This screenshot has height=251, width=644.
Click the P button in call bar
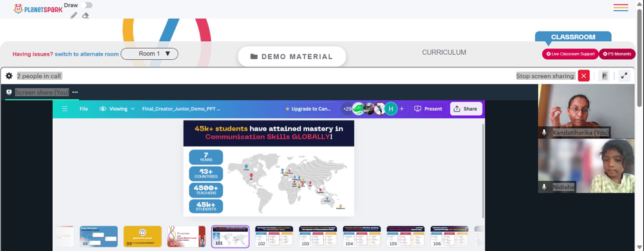coord(604,76)
